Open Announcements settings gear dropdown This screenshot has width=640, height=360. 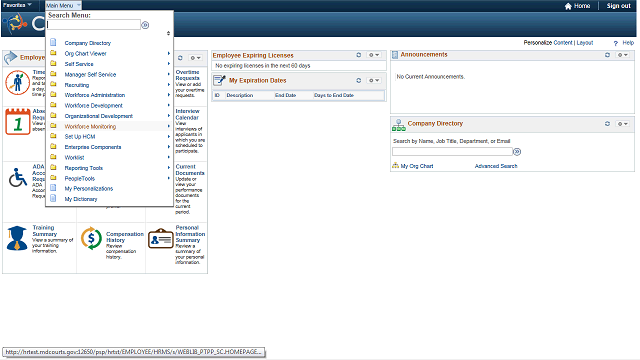(622, 55)
